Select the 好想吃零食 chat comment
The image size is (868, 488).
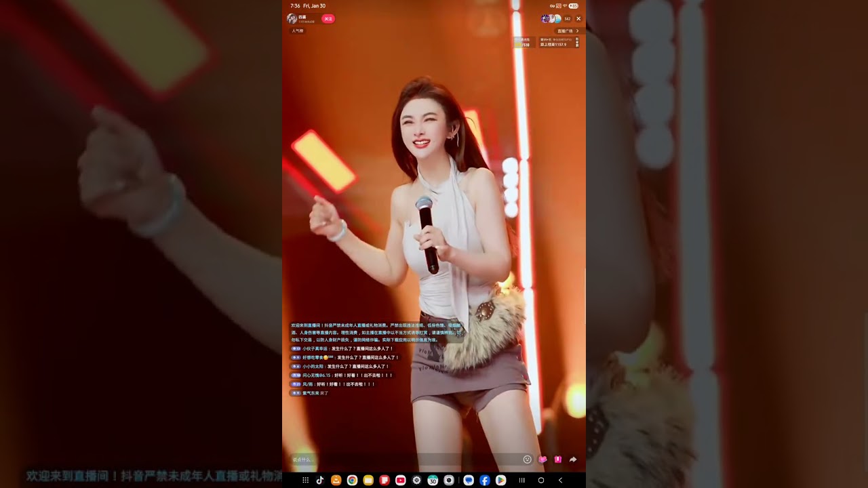pyautogui.click(x=344, y=357)
